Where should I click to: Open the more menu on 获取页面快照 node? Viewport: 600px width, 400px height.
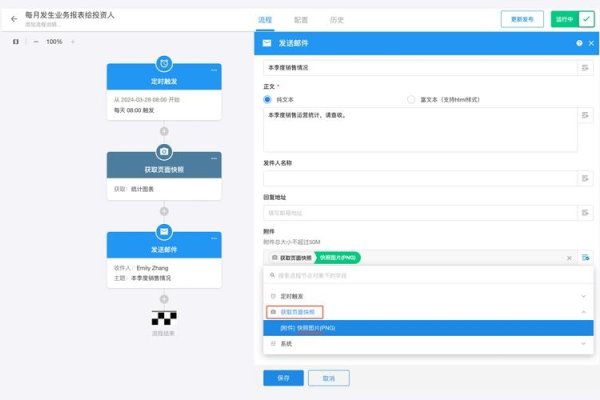coord(214,158)
